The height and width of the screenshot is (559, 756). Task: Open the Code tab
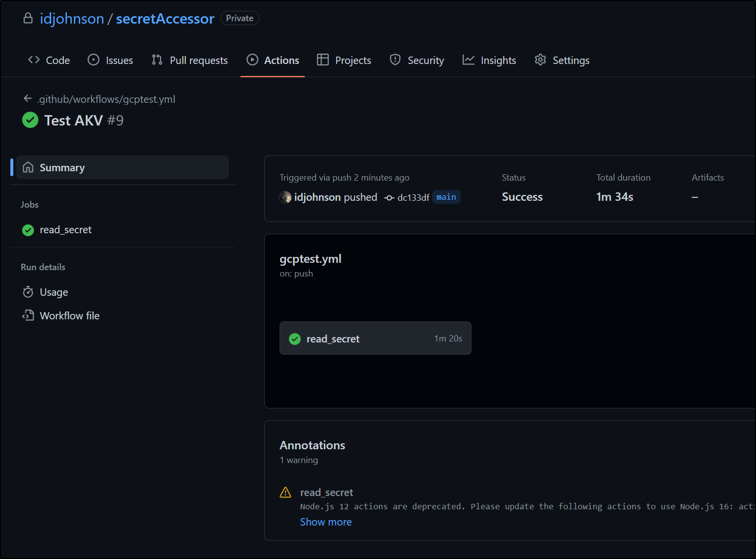pos(49,60)
